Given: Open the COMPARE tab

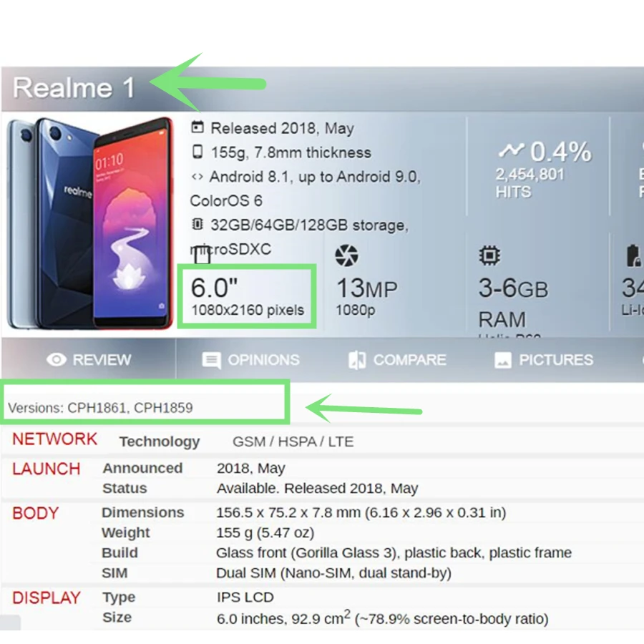Looking at the screenshot, I should coord(397,360).
